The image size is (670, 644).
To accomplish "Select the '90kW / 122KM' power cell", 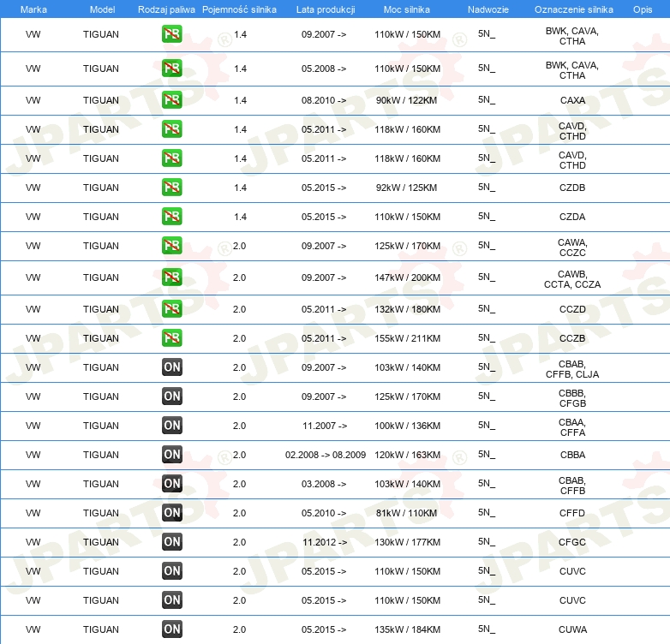I will (x=406, y=100).
